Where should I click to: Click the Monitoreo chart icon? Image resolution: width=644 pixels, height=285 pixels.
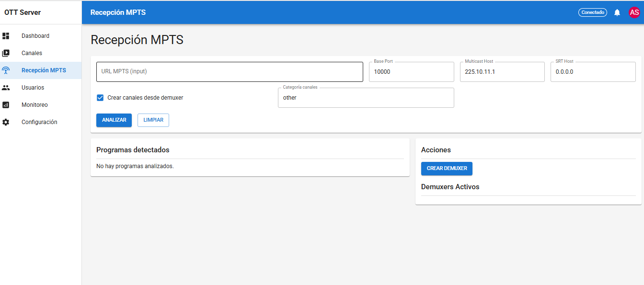(6, 105)
